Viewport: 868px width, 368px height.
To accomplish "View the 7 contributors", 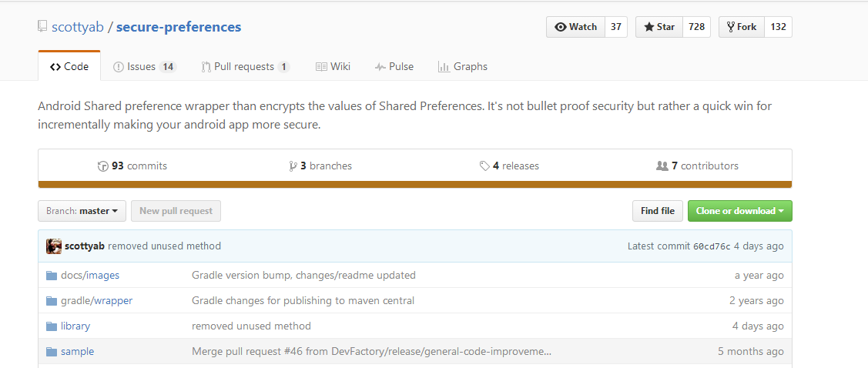I will (698, 166).
